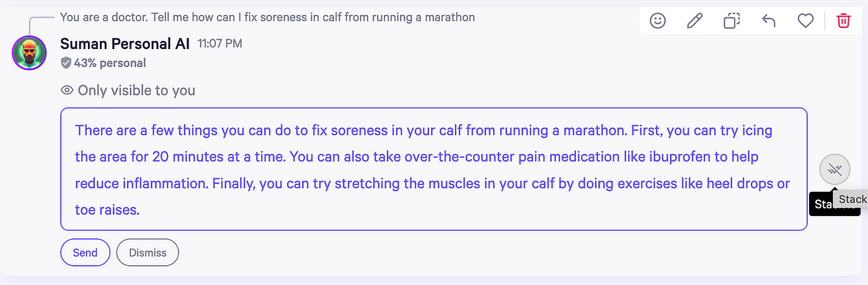Favorite the message with the heart icon
The width and height of the screenshot is (868, 285).
click(805, 21)
